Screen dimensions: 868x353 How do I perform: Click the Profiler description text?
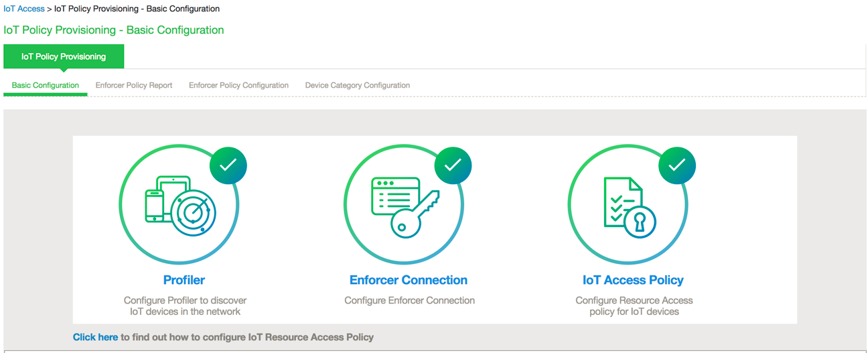tap(185, 306)
